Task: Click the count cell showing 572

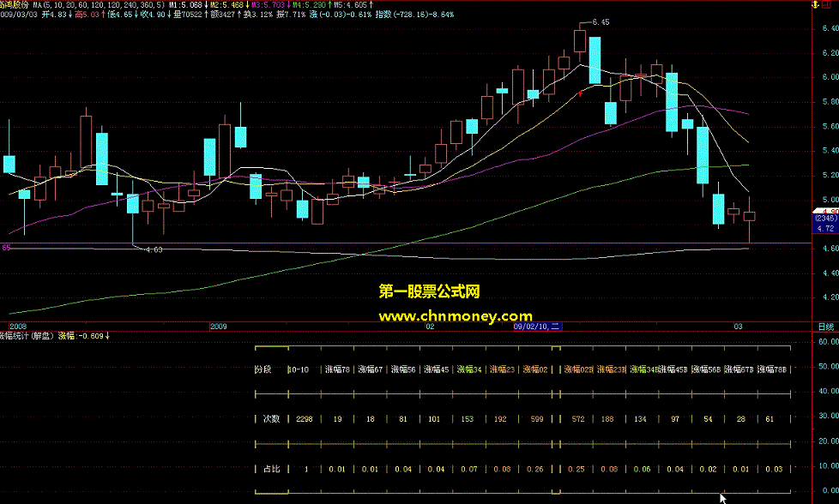Action: pyautogui.click(x=578, y=419)
